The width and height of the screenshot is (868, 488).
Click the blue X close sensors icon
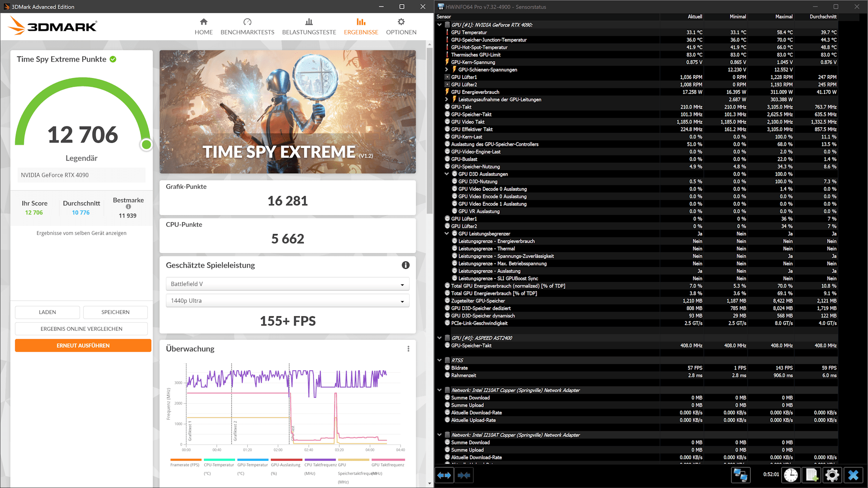click(x=853, y=475)
